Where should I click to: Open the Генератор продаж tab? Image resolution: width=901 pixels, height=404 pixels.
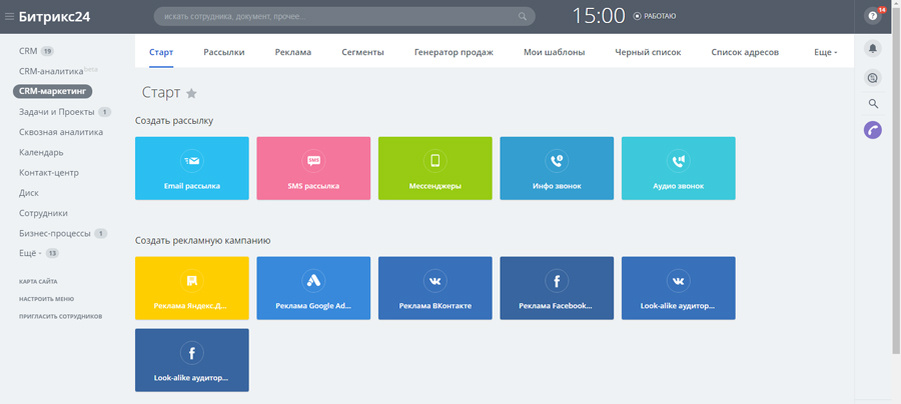click(454, 52)
